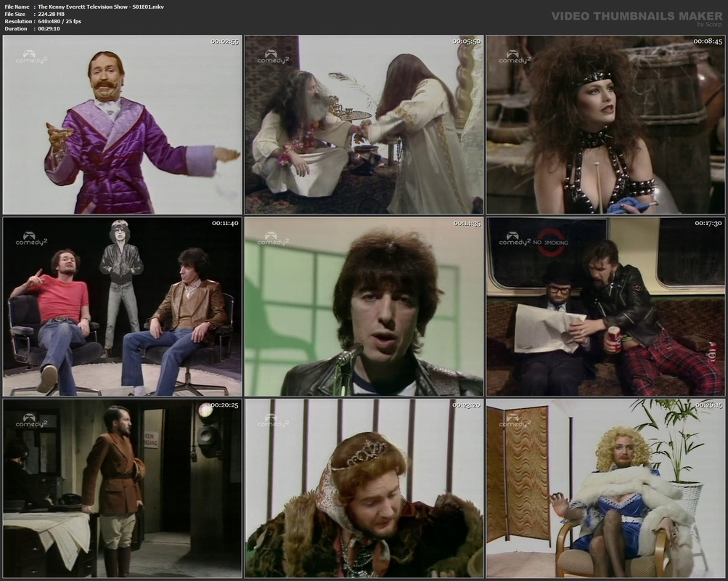Click the comedy² logo on the 00:05:50 frame
The width and height of the screenshot is (728, 581).
273,57
